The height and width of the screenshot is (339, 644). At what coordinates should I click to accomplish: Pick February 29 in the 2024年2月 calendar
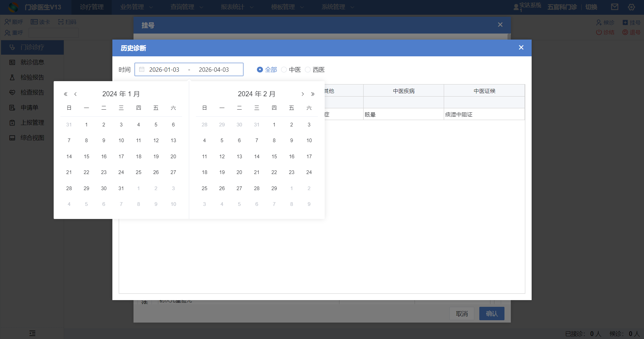[x=274, y=188]
